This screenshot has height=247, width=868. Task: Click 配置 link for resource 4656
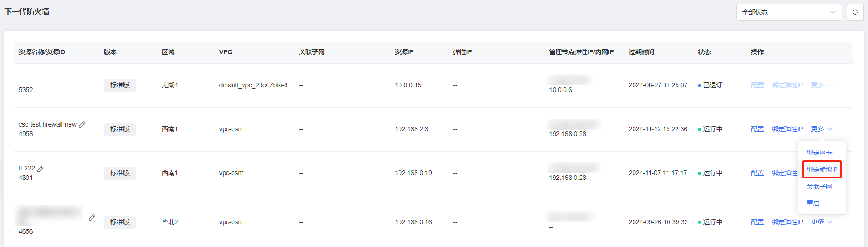click(x=757, y=222)
